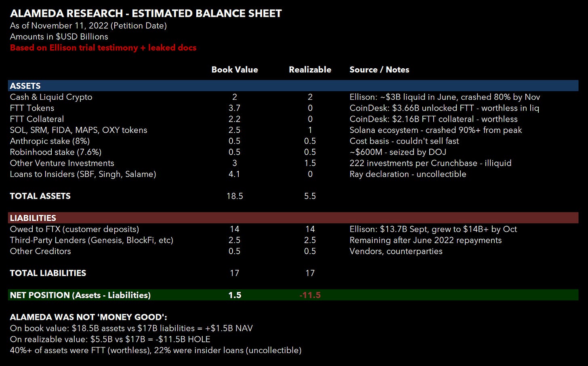This screenshot has width=588, height=366.
Task: Click the red net position value -11.5
Action: [310, 295]
